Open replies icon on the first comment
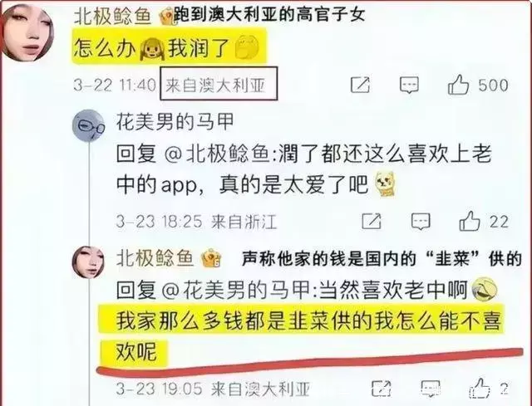Image resolution: width=532 pixels, height=406 pixels. pyautogui.click(x=409, y=85)
